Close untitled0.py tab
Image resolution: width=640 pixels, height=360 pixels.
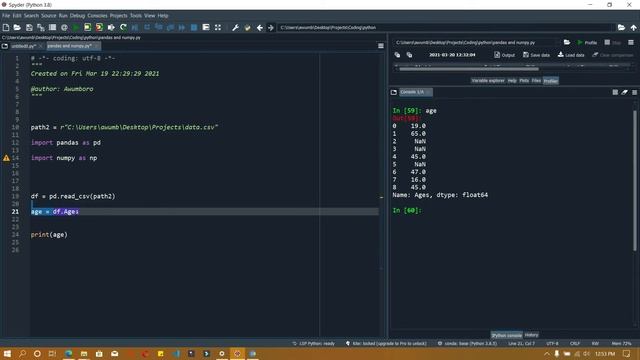[x=40, y=46]
